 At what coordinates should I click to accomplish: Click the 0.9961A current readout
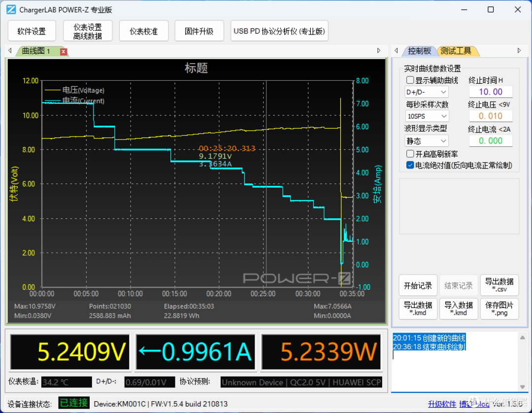click(196, 352)
